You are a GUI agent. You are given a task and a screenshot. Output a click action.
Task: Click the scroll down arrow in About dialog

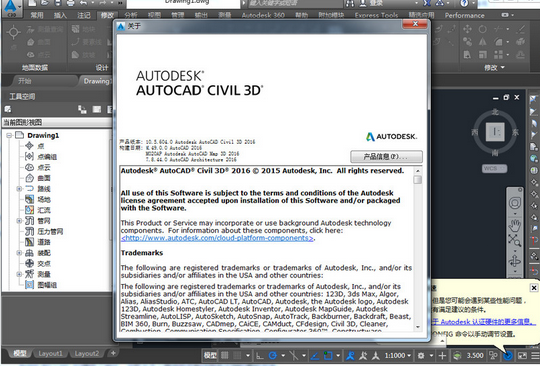417,327
